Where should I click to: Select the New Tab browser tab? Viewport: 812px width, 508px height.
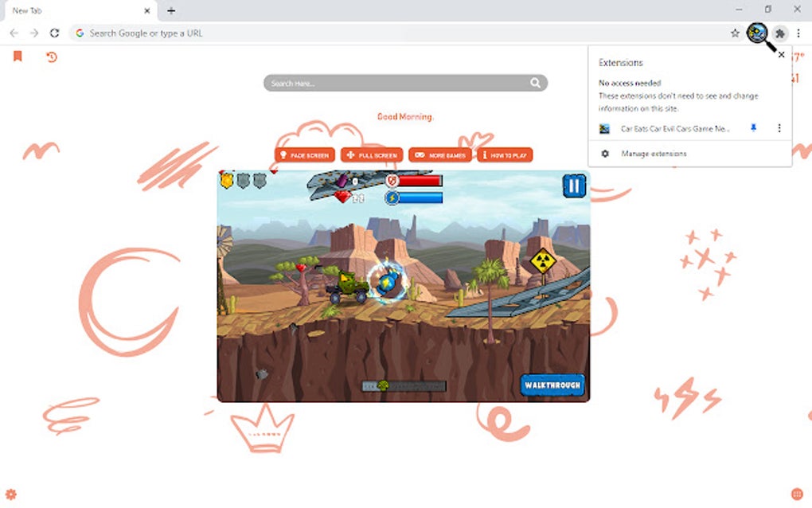pos(72,10)
